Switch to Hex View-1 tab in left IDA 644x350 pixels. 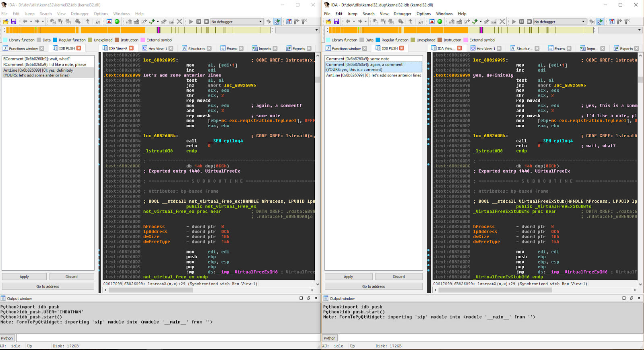click(x=157, y=49)
